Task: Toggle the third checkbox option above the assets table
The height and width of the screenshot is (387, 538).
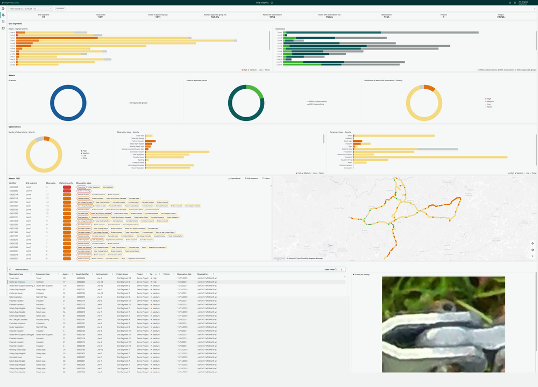Action: [x=266, y=178]
